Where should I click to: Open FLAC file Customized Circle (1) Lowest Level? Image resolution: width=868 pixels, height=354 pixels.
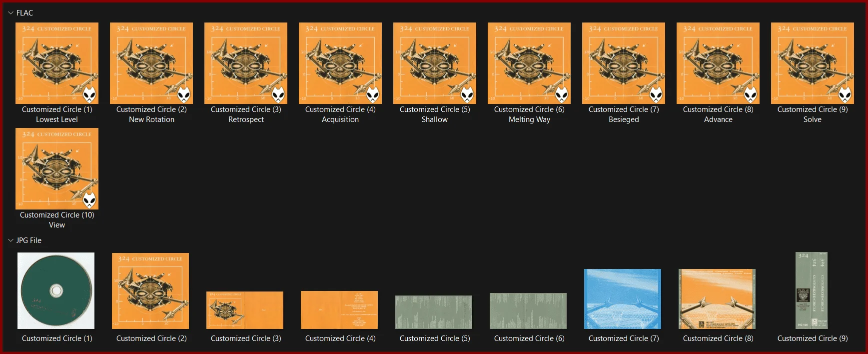click(x=57, y=63)
